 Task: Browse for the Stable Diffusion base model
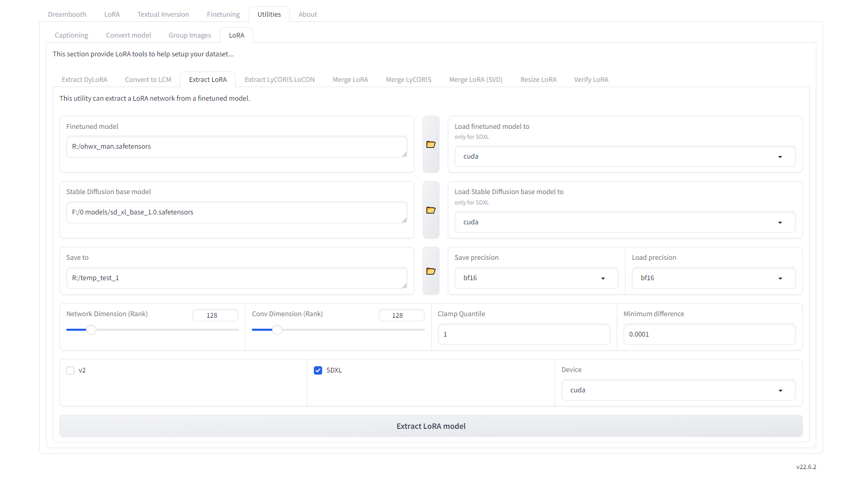(431, 210)
